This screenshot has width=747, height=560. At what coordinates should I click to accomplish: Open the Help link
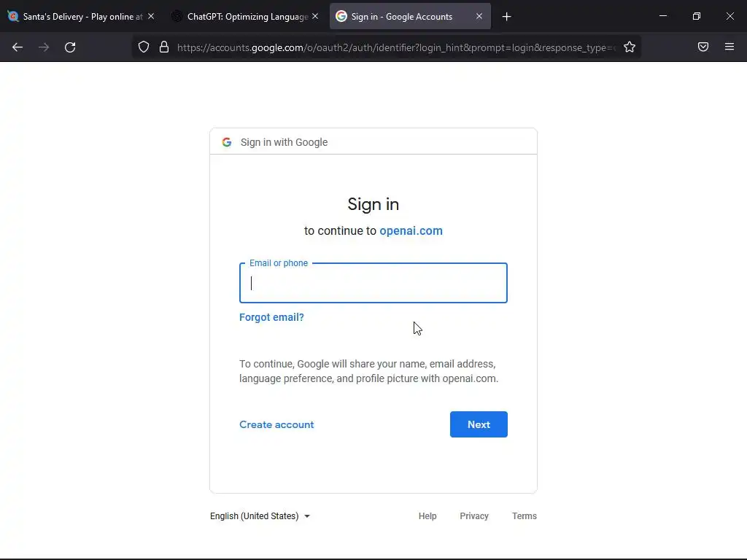tap(427, 516)
